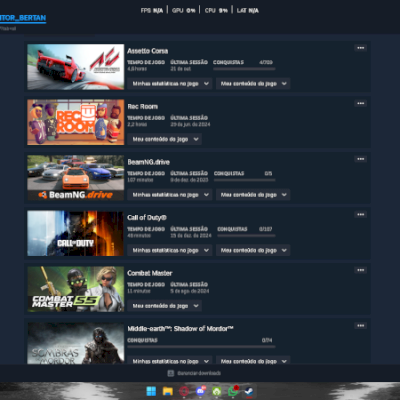Open options menu for Call of Duty
The width and height of the screenshot is (400, 400).
coord(360,214)
